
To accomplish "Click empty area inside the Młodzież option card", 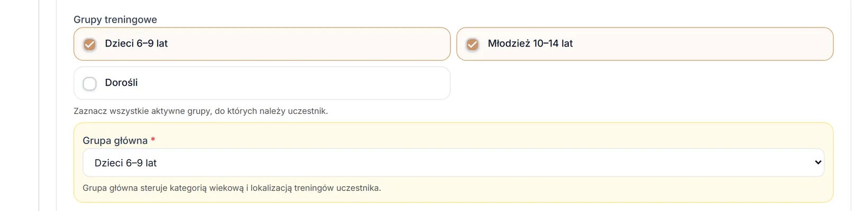I will coord(703,44).
